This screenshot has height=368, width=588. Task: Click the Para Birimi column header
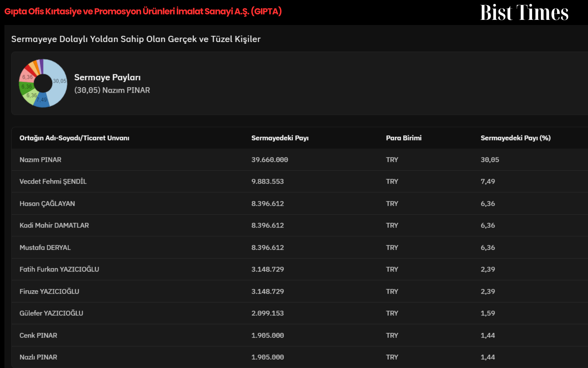click(404, 138)
